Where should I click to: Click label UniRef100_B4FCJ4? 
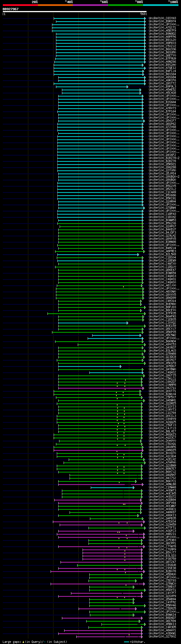(162, 71)
